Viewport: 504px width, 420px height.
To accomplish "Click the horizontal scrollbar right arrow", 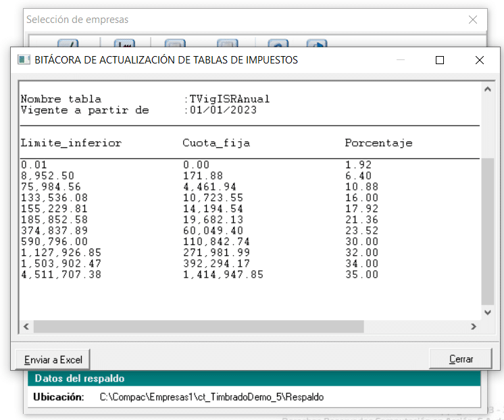I will click(474, 327).
